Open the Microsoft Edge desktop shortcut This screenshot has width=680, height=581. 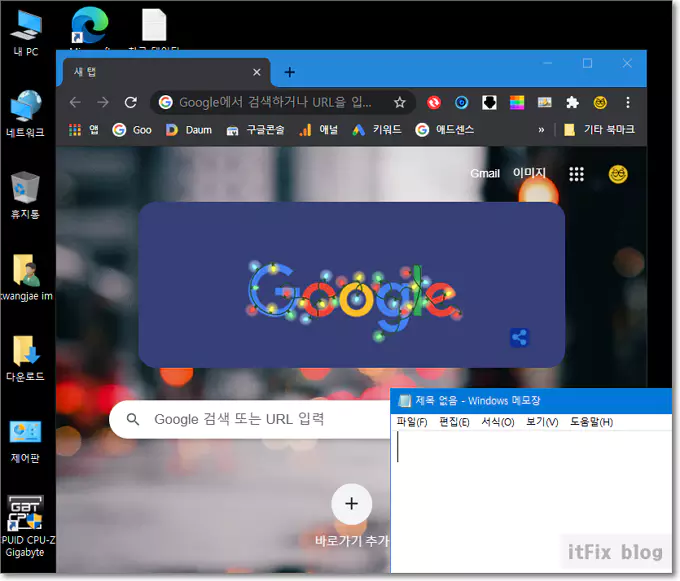(x=90, y=26)
